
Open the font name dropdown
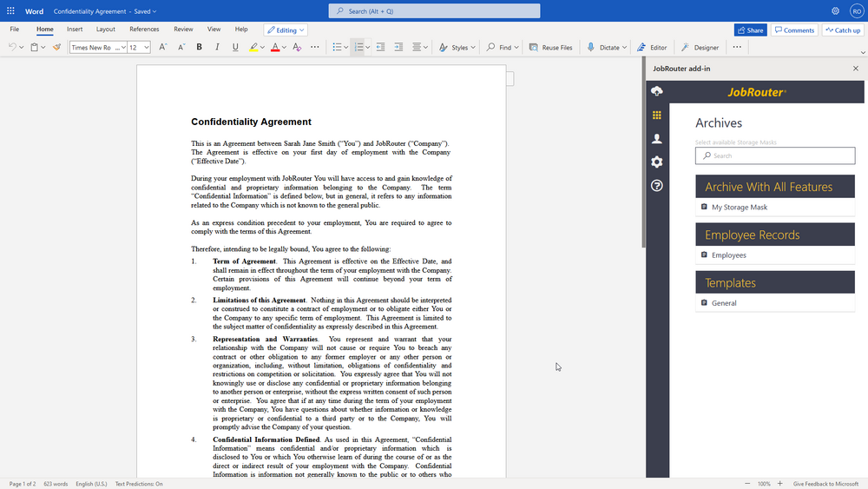coord(123,48)
